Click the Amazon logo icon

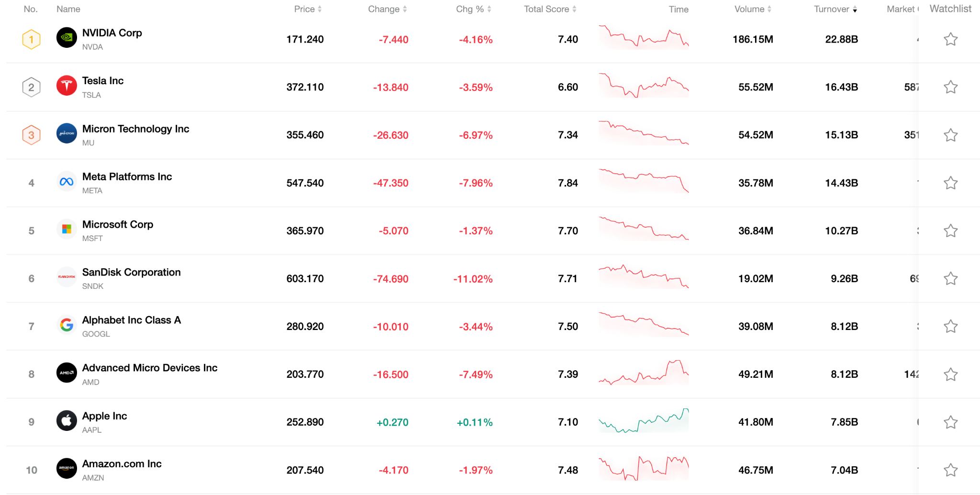click(x=67, y=469)
